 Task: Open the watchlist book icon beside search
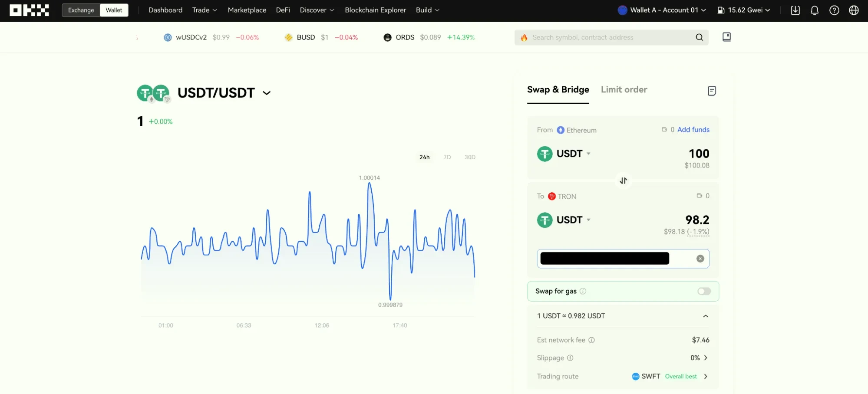pos(726,37)
